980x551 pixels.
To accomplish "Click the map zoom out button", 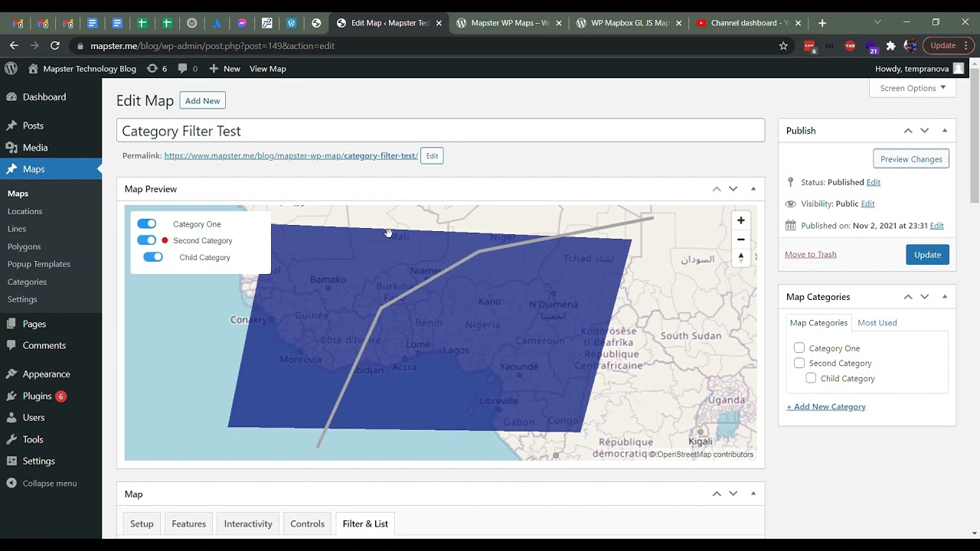I will (740, 240).
